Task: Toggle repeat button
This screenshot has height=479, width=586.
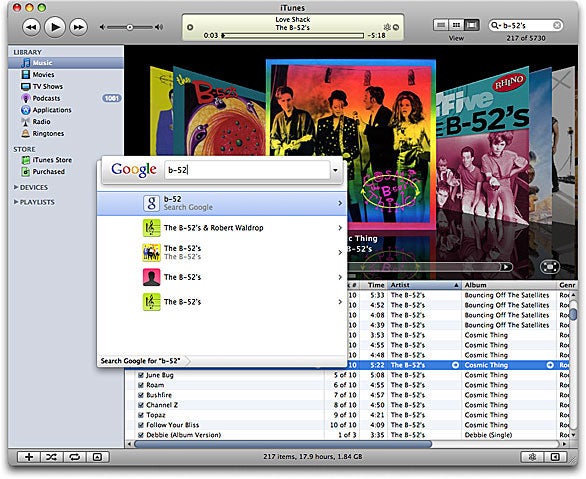Action: point(75,457)
